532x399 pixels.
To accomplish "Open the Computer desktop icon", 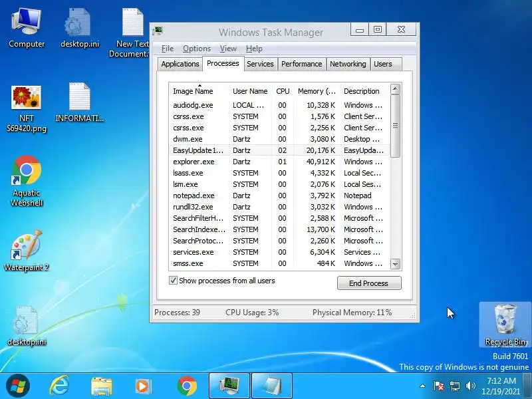I will pyautogui.click(x=27, y=29).
